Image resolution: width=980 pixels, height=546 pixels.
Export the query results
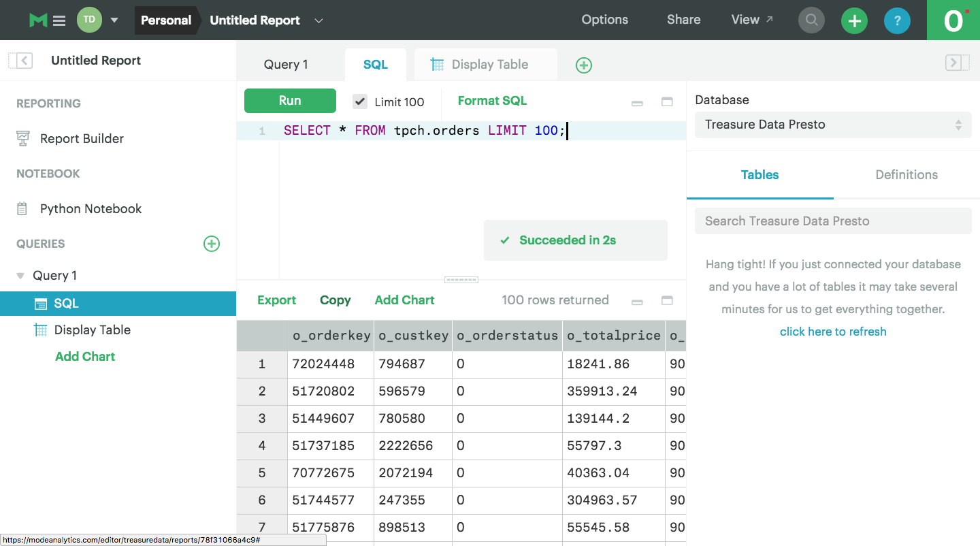pos(276,300)
